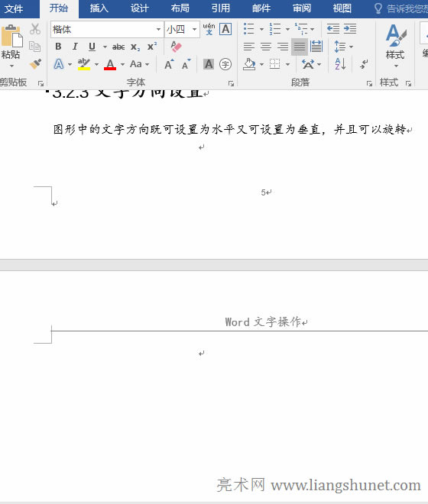
Task: Open the 文件 File tab
Action: (14, 8)
